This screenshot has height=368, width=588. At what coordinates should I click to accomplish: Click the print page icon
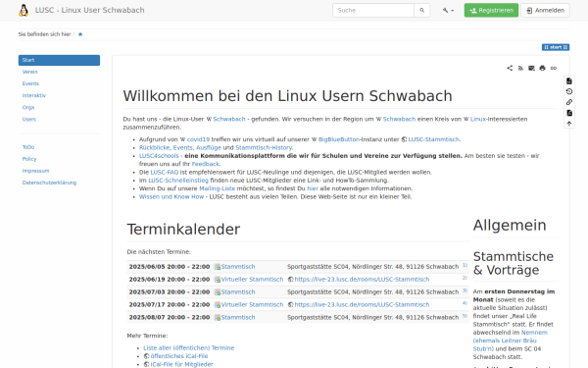click(x=542, y=68)
